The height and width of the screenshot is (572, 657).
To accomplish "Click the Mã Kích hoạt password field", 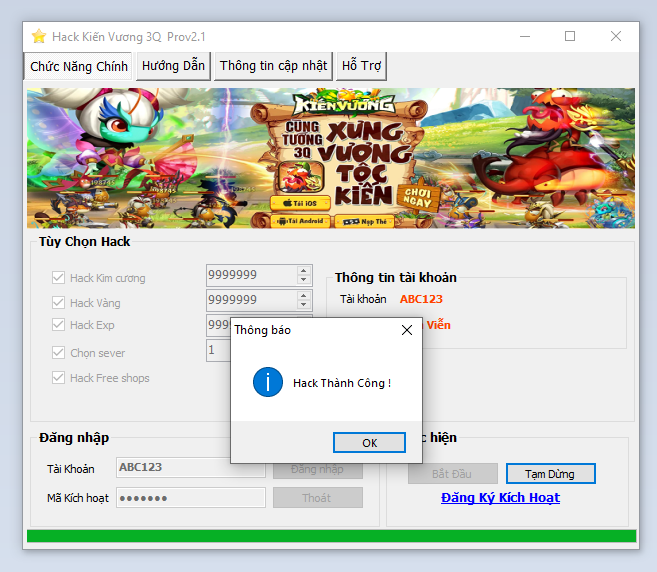I will [x=191, y=497].
